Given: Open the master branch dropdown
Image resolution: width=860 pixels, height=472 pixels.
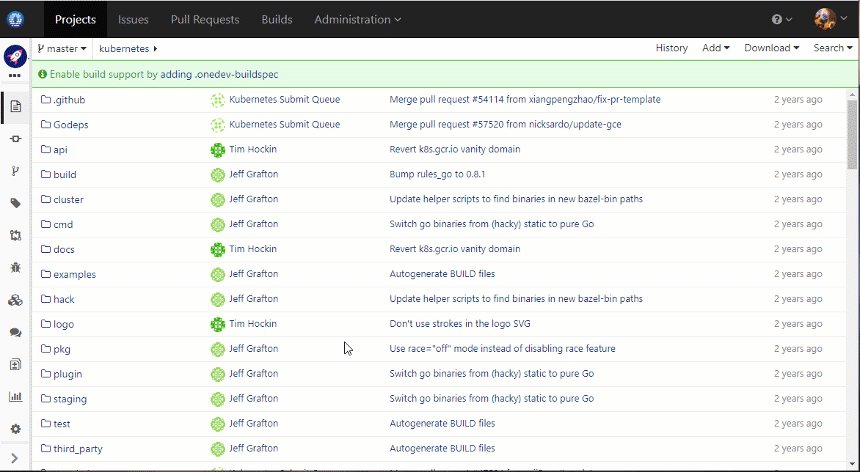Looking at the screenshot, I should point(62,49).
